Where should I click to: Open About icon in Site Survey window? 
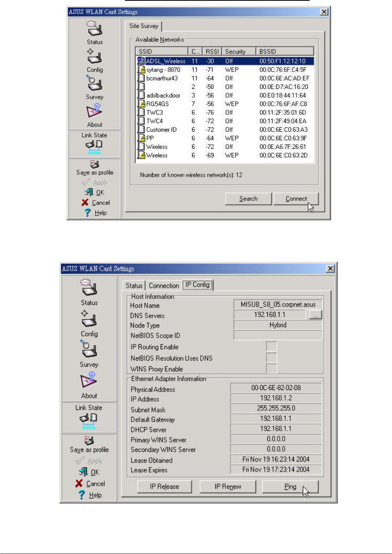coord(94,111)
